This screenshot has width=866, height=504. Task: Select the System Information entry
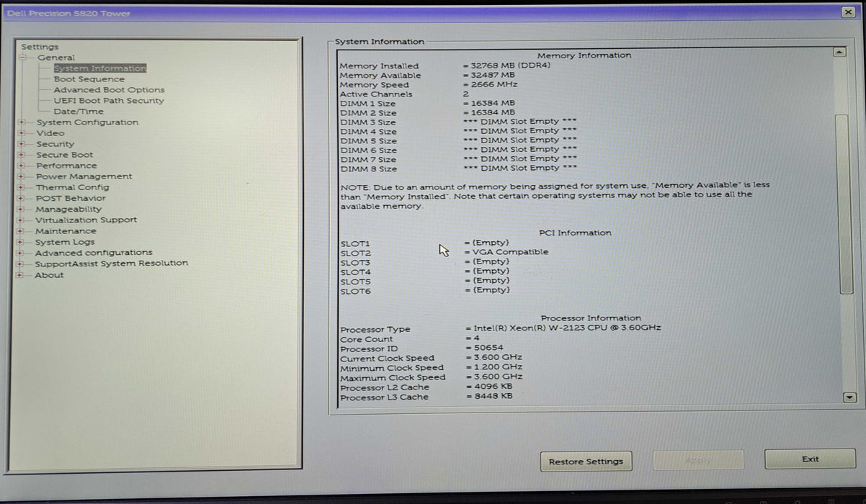coord(99,68)
